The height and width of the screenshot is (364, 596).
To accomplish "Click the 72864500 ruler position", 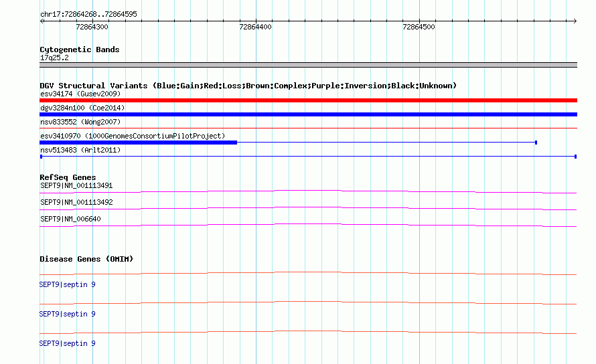I will pos(419,27).
